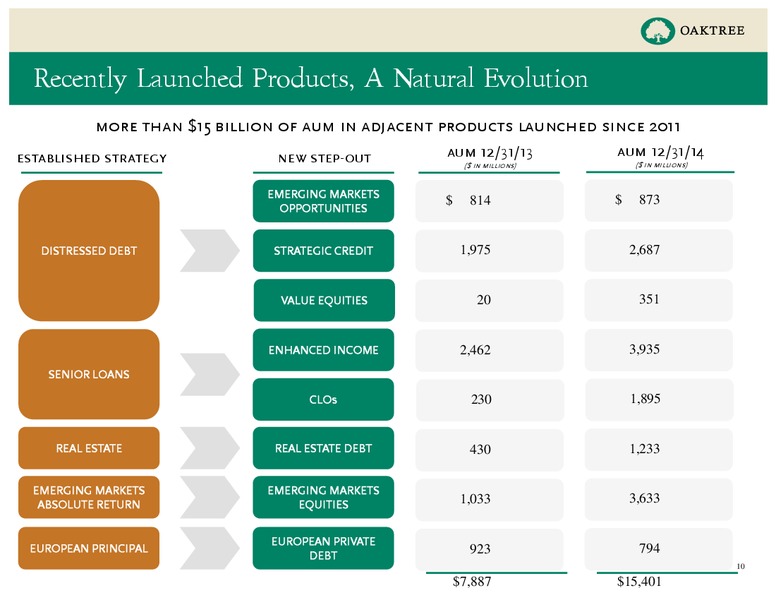
Task: Click the 2014 value '351'
Action: coord(649,299)
